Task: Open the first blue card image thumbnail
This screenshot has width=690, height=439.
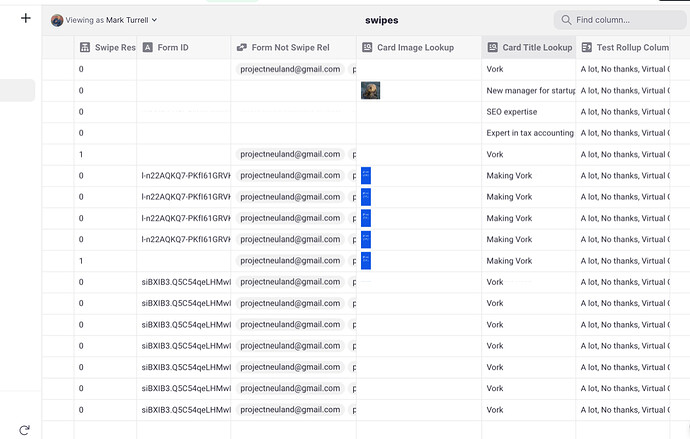Action: coord(366,175)
